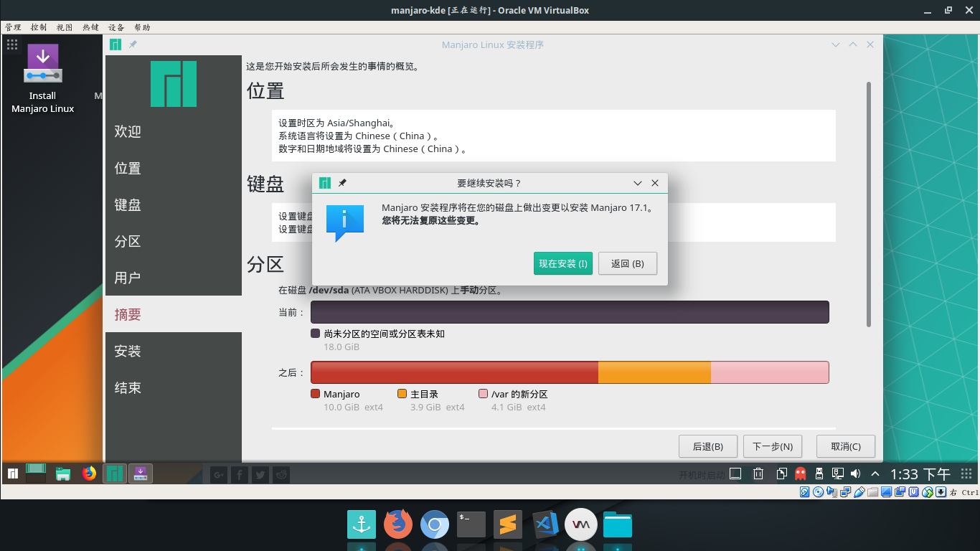
Task: Select Manjaro Hello task in guest taskbar
Action: pyautogui.click(x=115, y=474)
